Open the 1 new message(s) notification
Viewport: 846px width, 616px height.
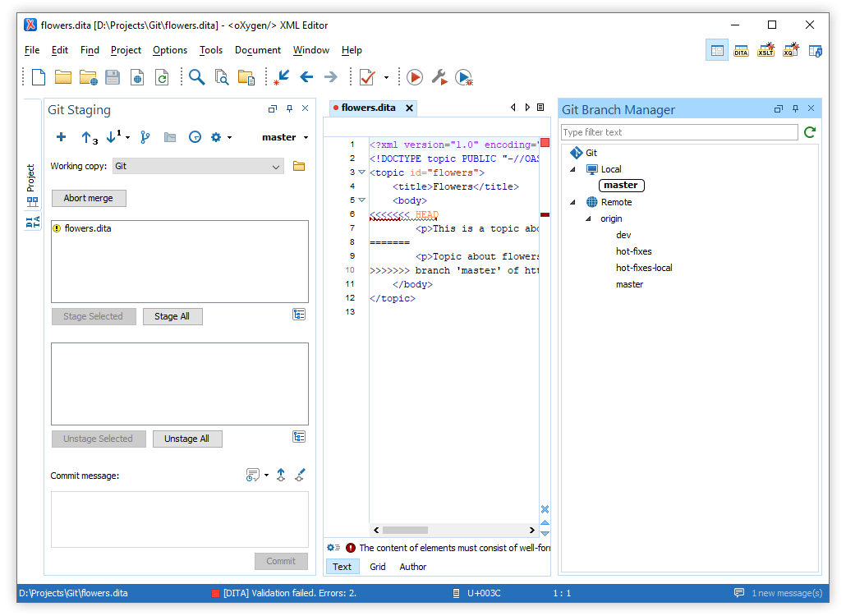(x=779, y=593)
